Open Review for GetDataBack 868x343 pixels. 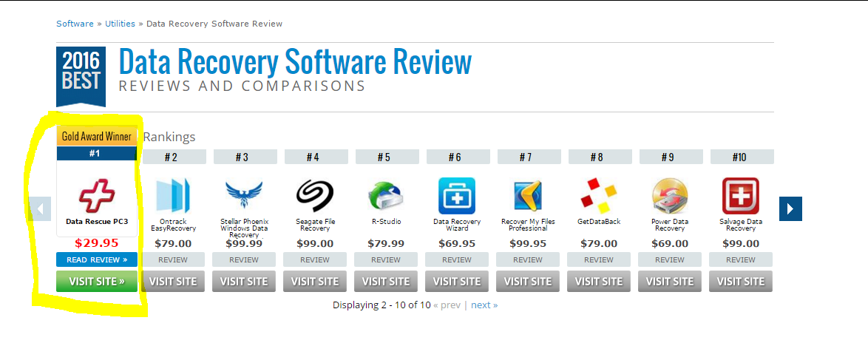click(598, 259)
